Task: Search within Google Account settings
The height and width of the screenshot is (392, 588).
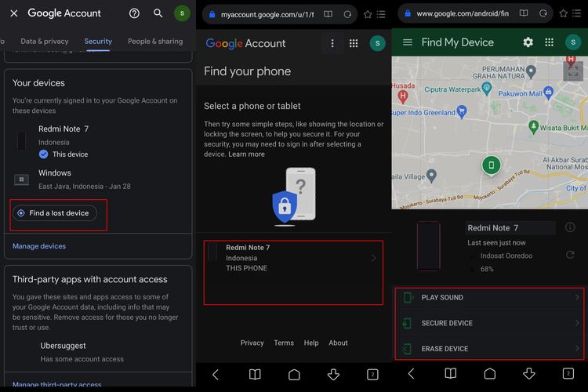Action: [x=158, y=13]
